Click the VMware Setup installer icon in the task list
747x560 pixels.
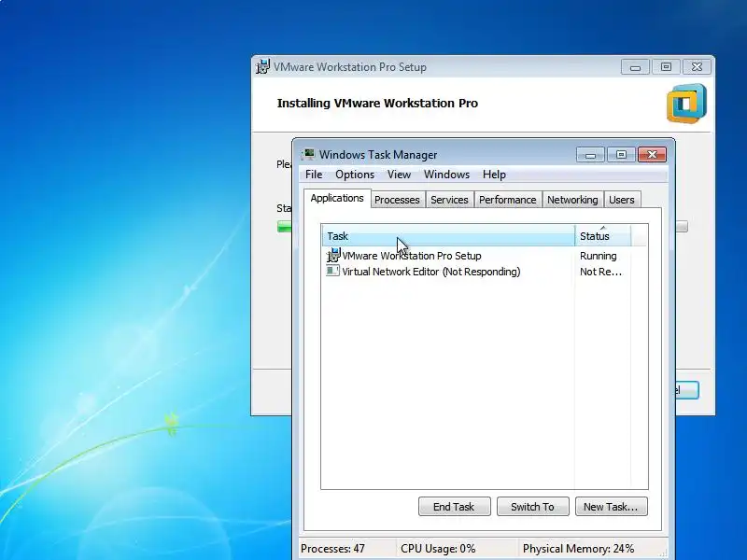[333, 255]
